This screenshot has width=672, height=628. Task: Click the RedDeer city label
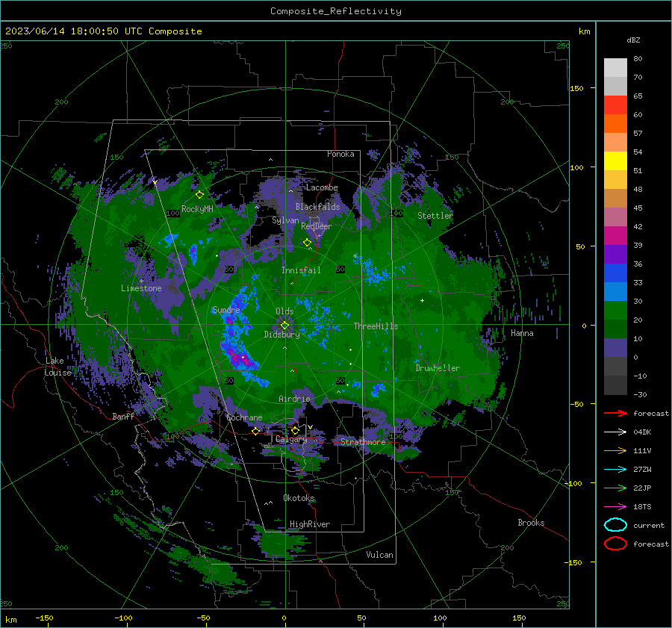pyautogui.click(x=317, y=226)
